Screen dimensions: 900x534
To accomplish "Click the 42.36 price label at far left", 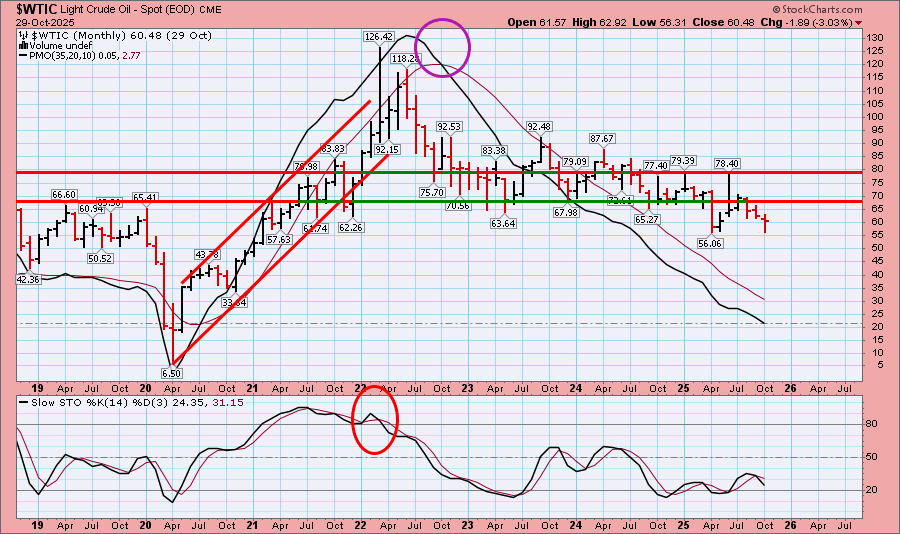I will point(28,280).
